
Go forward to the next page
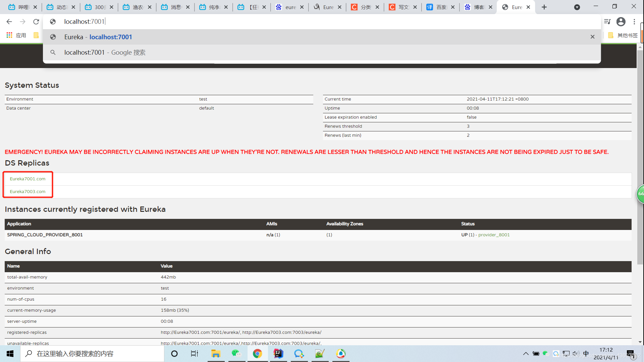click(22, 22)
